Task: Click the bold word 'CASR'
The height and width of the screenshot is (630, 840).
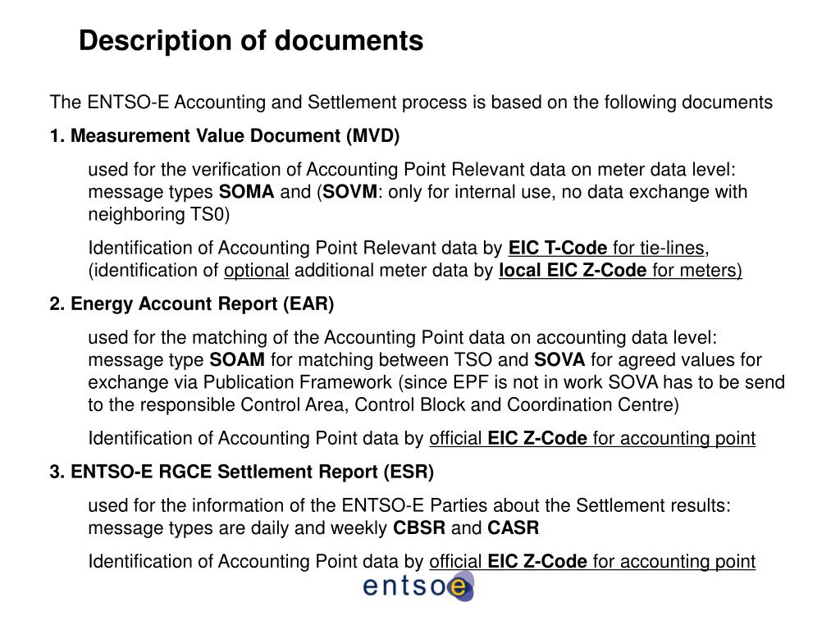Action: (514, 527)
